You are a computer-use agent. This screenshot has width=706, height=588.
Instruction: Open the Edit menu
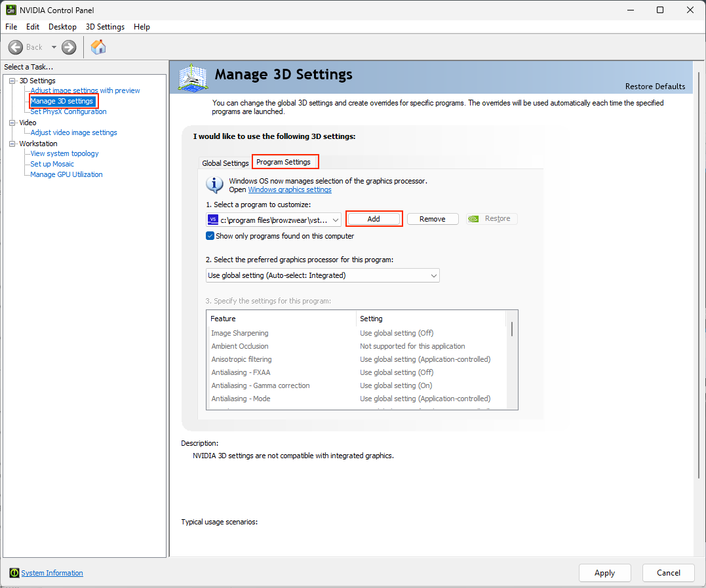(32, 27)
